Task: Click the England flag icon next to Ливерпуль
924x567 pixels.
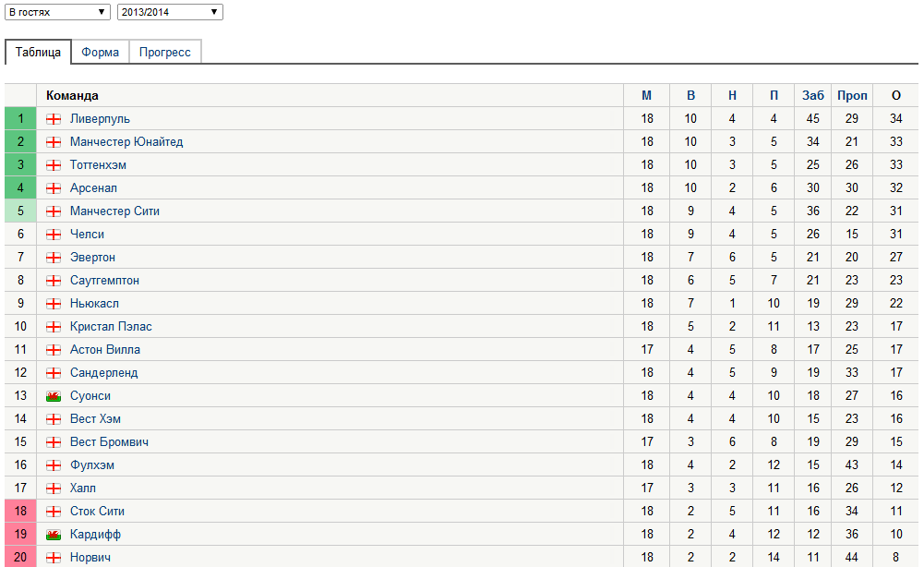Action: [x=55, y=118]
